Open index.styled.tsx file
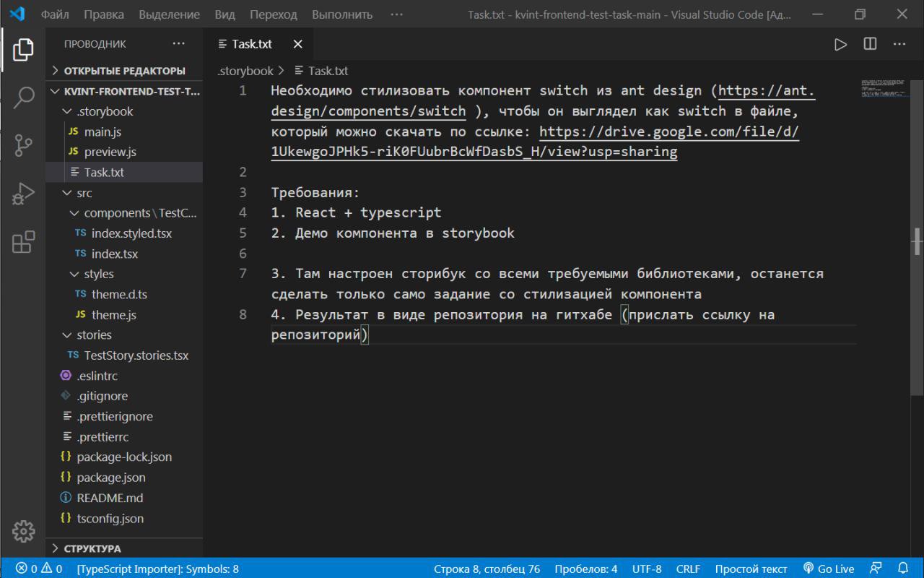The image size is (924, 578). coord(124,233)
